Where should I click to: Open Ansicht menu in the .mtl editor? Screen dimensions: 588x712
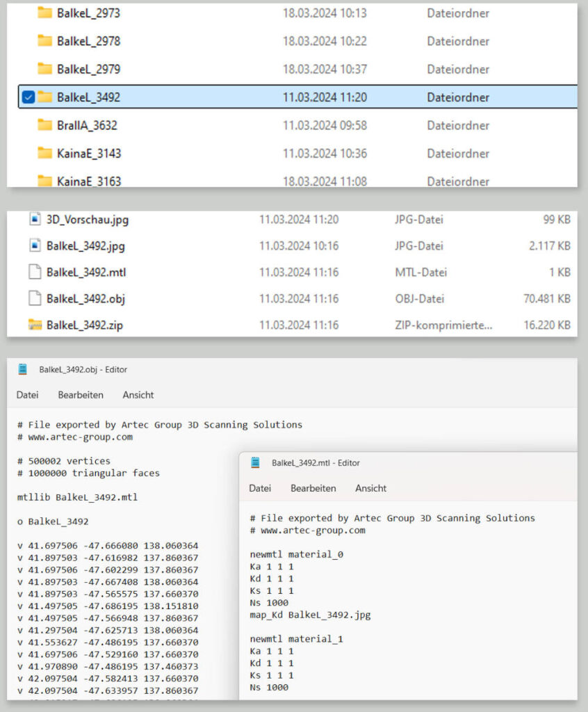[x=371, y=489]
